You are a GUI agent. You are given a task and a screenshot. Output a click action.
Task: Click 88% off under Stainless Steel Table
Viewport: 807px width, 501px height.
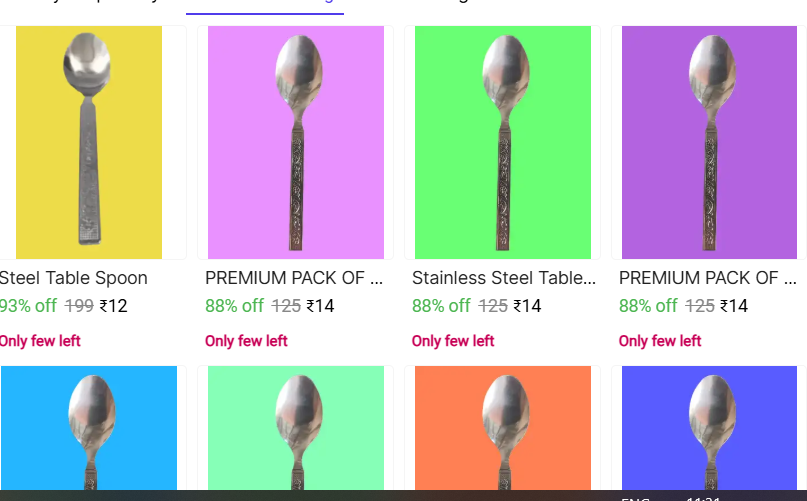pyautogui.click(x=441, y=306)
